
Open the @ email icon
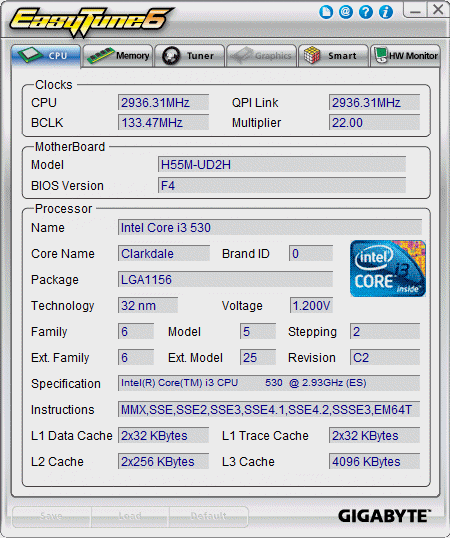346,12
